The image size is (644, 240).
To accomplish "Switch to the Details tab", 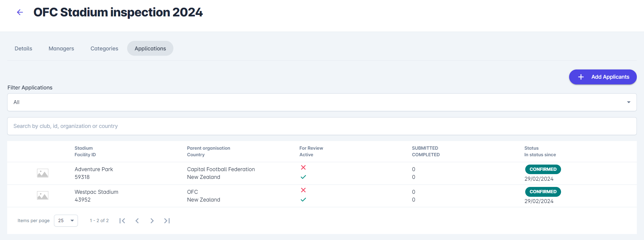I will point(23,49).
